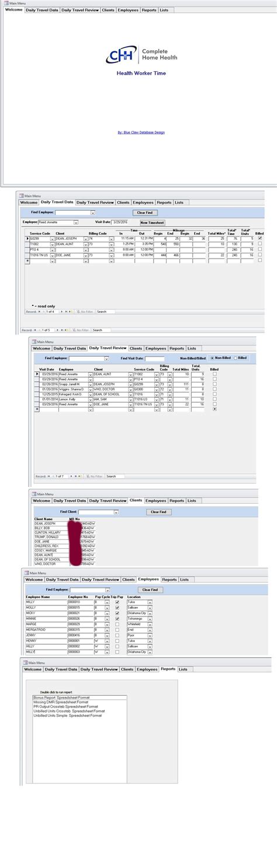Click the Find Visit Date input field
The image size is (277, 868).
pos(155,358)
